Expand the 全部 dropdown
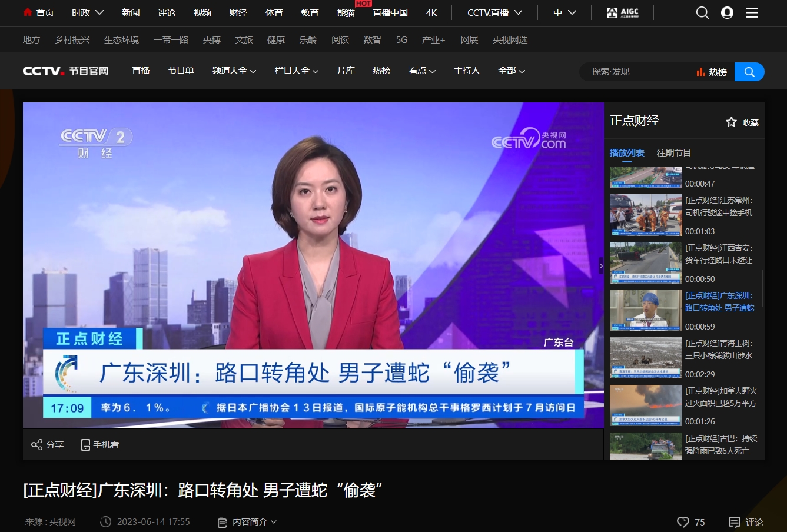Screen dimensions: 787x532 pos(512,71)
